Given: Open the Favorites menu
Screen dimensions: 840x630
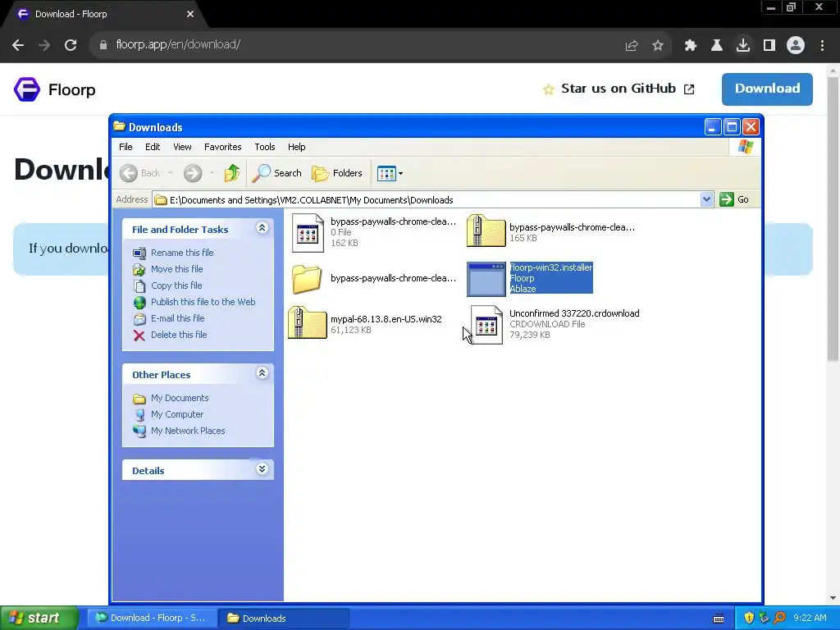Looking at the screenshot, I should 223,147.
